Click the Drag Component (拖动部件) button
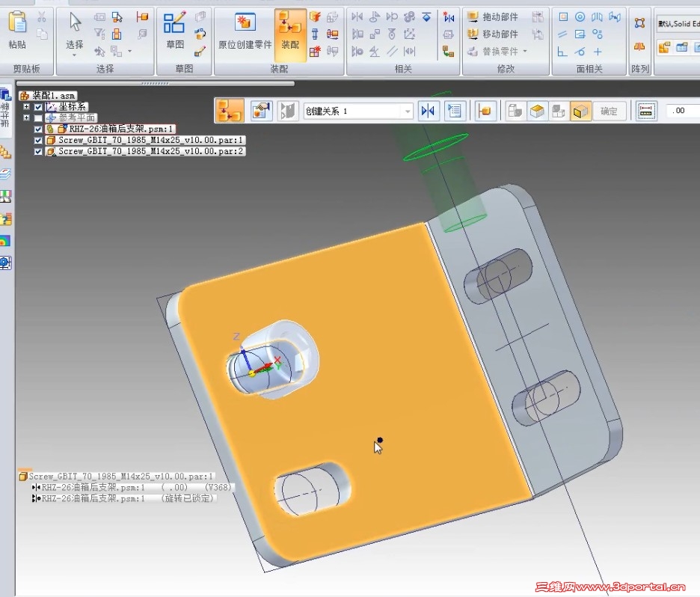 (x=493, y=17)
